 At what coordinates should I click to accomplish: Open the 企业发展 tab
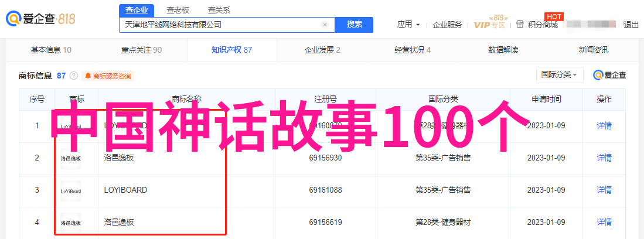(x=322, y=50)
